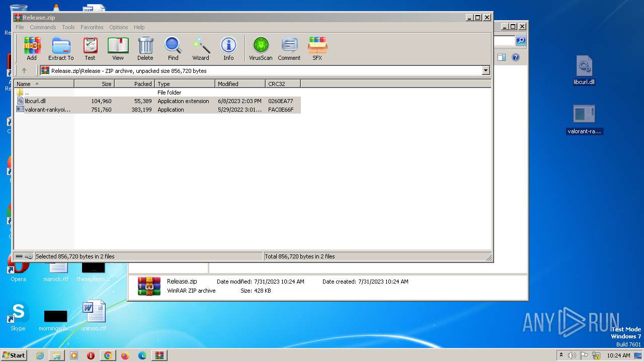Viewport: 644px width, 362px height.
Task: Click the taskbar clock showing 10:24 AM
Action: 618,355
